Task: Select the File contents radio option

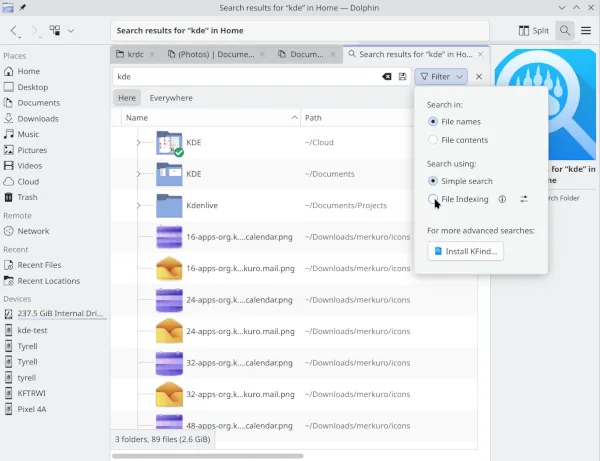Action: tap(458, 140)
